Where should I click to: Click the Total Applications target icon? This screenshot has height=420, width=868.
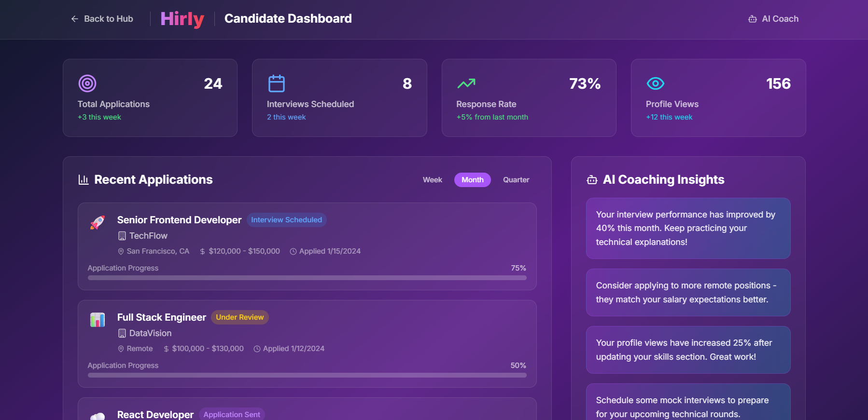click(87, 83)
